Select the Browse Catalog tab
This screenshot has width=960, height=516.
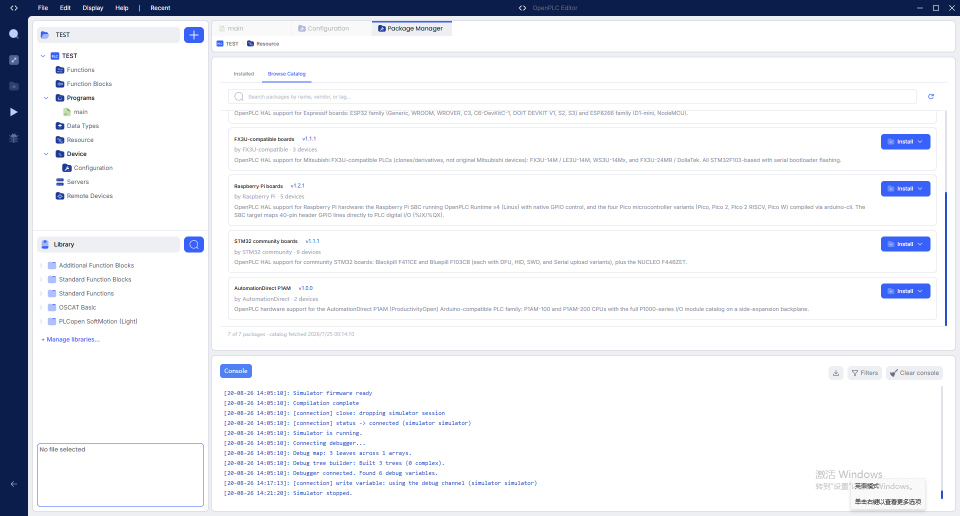[287, 74]
